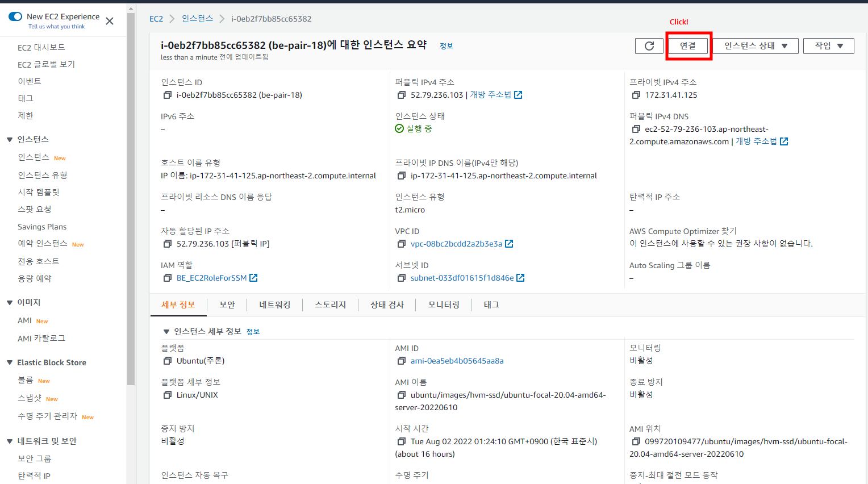The image size is (868, 484).
Task: Collapse the Elastic Block Store sidebar section
Action: tap(10, 362)
